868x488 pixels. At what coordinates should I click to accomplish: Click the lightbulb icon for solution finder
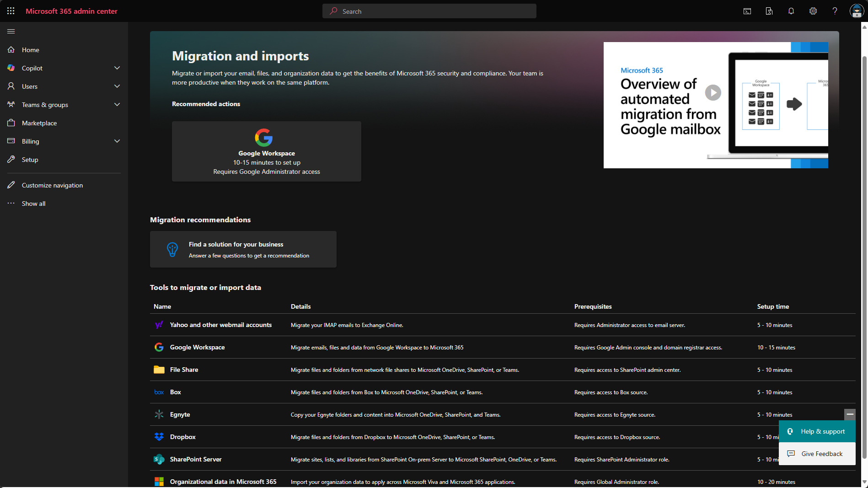point(172,249)
